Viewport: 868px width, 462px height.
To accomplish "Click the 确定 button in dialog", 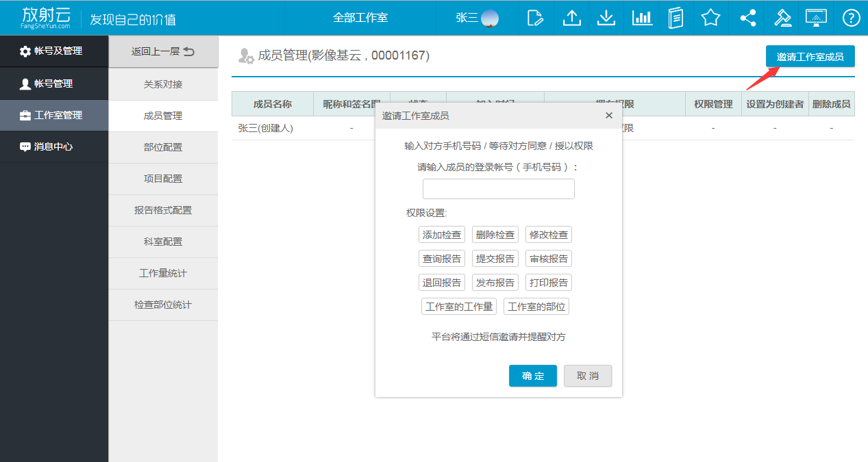I will tap(532, 376).
